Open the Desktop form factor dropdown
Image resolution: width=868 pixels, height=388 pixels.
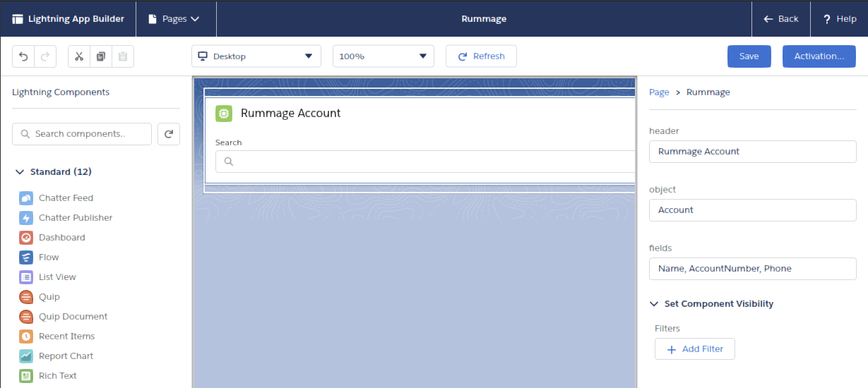click(256, 56)
